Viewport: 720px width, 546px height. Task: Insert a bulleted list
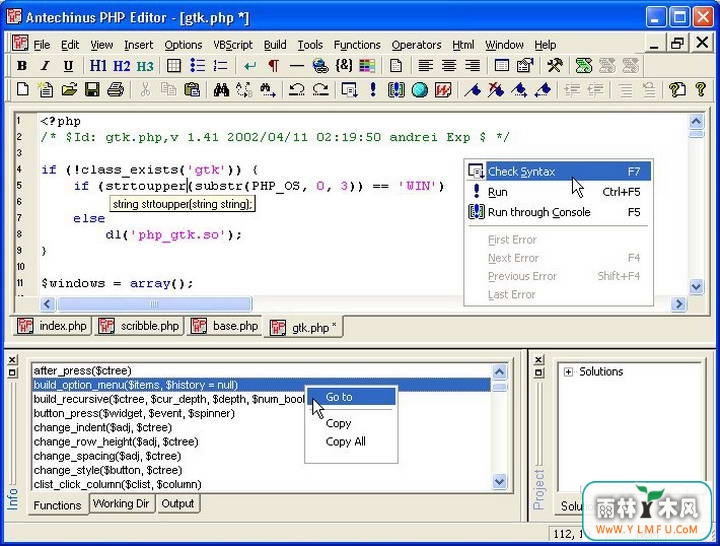[197, 66]
